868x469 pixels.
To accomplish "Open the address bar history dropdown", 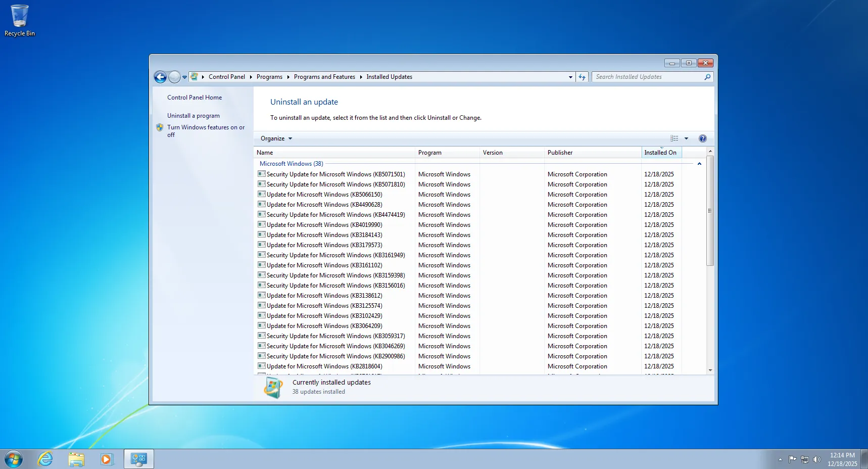I will [x=570, y=77].
